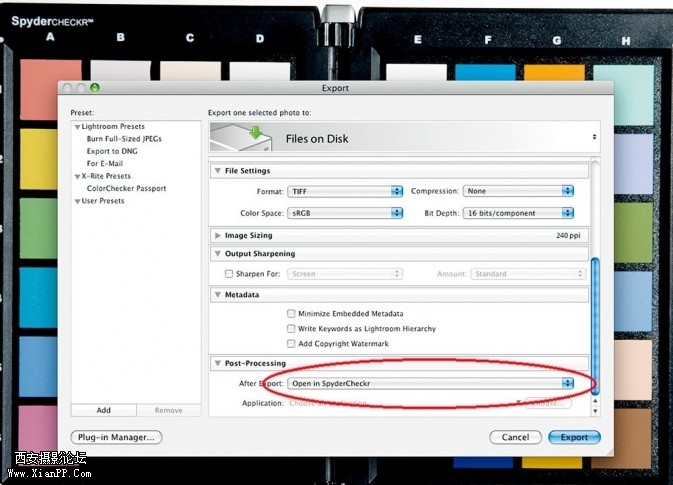Viewport: 673px width, 485px height.
Task: Open the Sharpen For Screen dropdown
Action: (345, 273)
